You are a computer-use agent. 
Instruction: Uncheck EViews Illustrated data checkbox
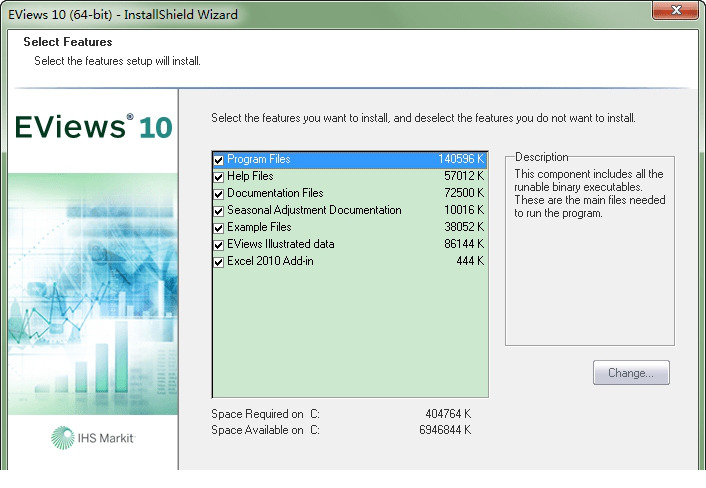click(x=219, y=245)
